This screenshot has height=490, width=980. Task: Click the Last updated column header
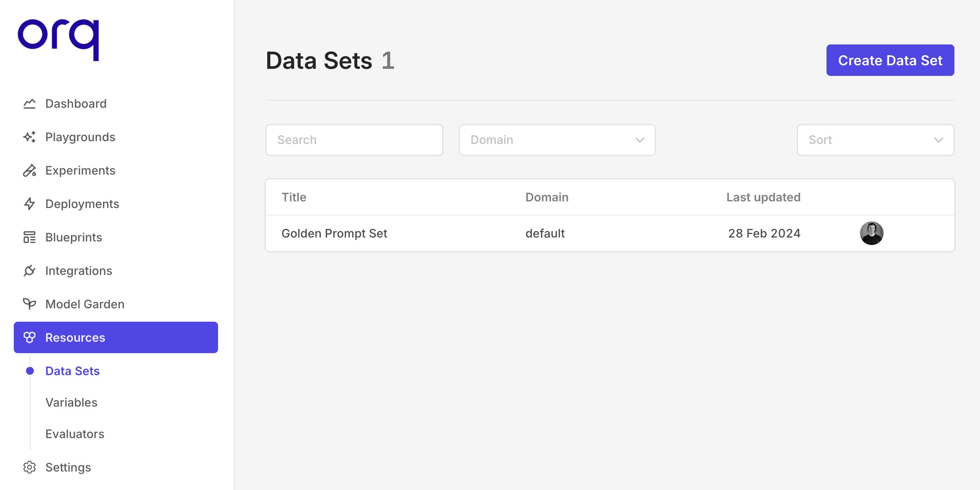click(763, 197)
